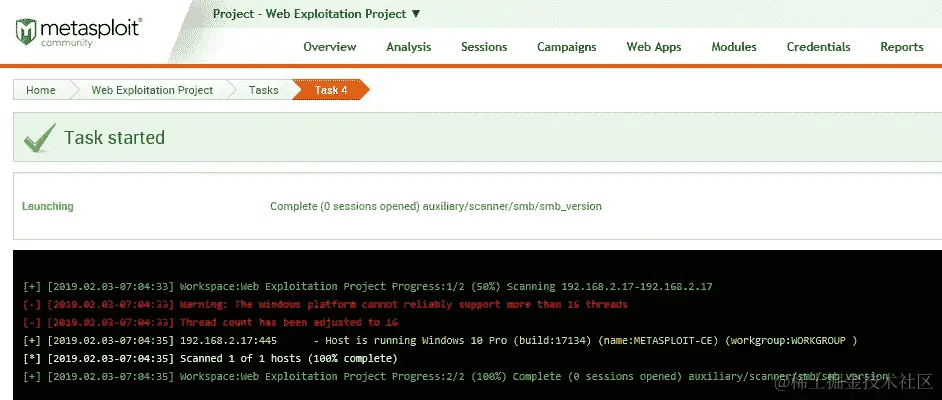
Task: Open the Campaigns menu
Action: (x=567, y=47)
